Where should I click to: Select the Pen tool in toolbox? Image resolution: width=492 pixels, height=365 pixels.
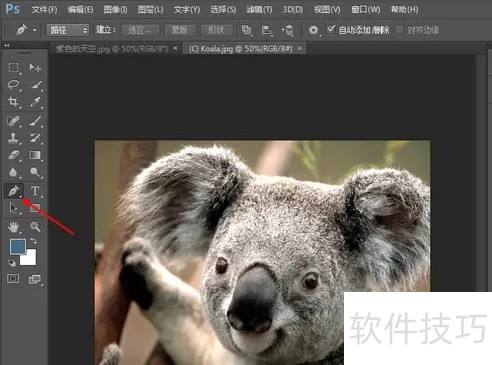13,191
